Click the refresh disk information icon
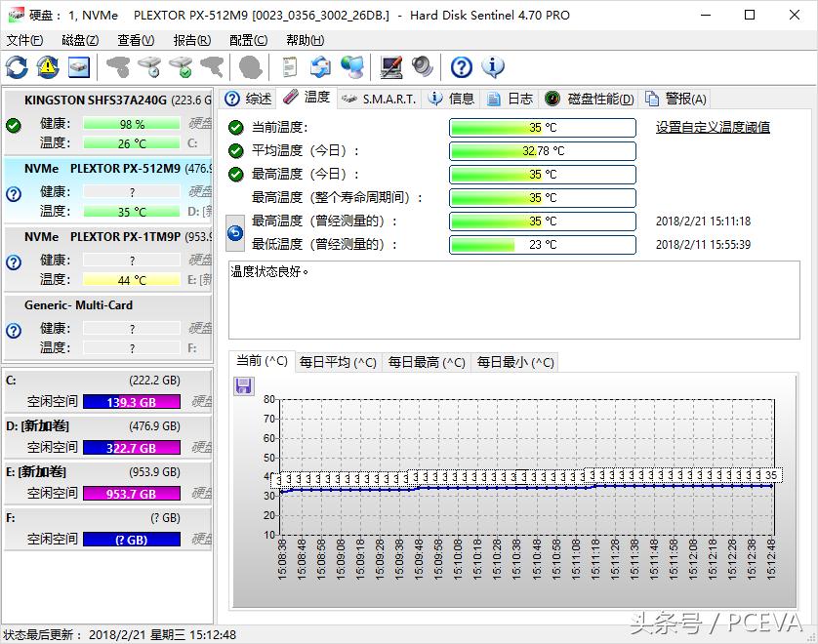This screenshot has width=818, height=644. pos(15,67)
